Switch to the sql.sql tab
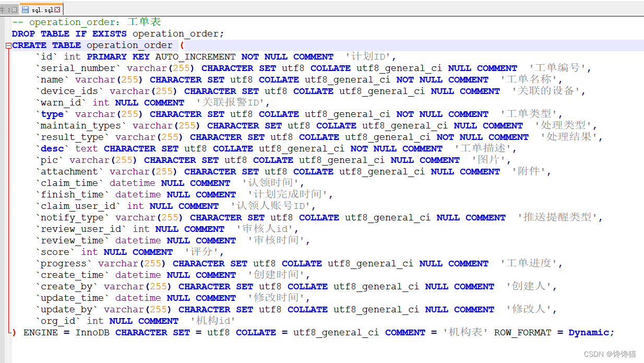The image size is (644, 363). (x=41, y=10)
